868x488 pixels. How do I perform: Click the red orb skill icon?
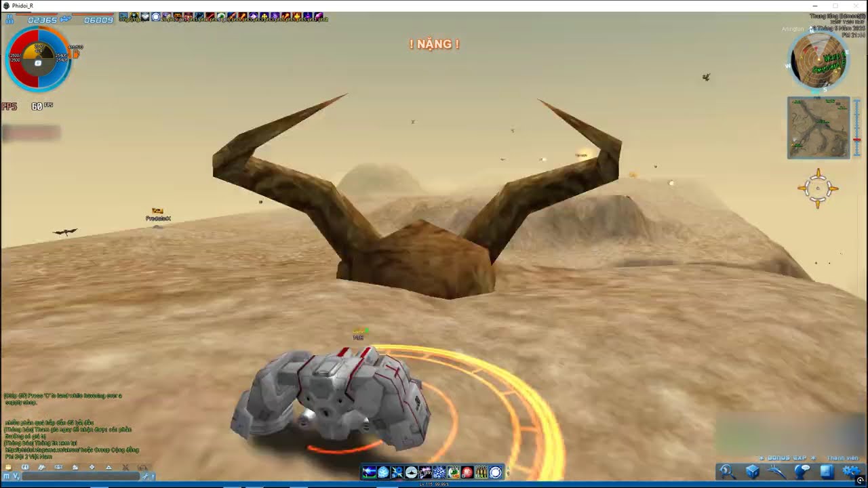[467, 472]
